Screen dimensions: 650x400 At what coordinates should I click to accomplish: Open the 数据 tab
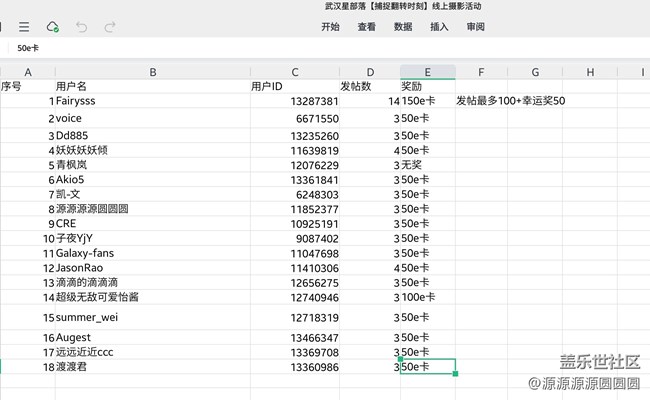coord(403,27)
